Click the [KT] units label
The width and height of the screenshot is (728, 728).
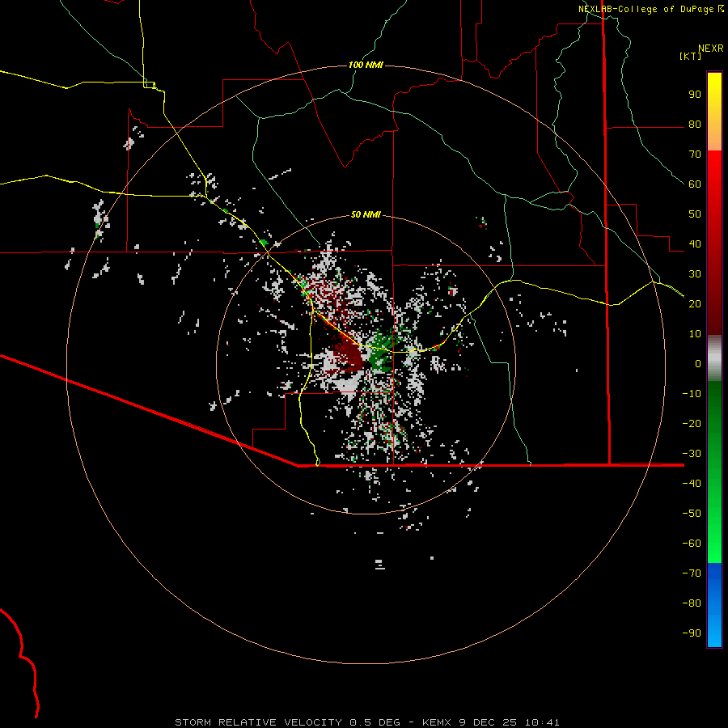pos(691,56)
